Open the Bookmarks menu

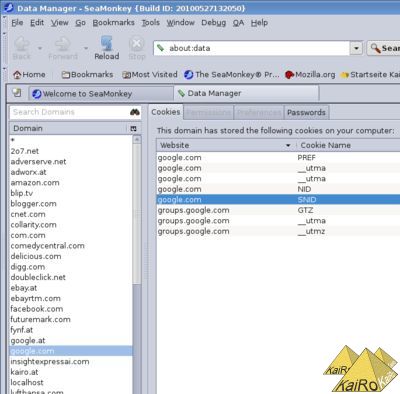pyautogui.click(x=113, y=23)
